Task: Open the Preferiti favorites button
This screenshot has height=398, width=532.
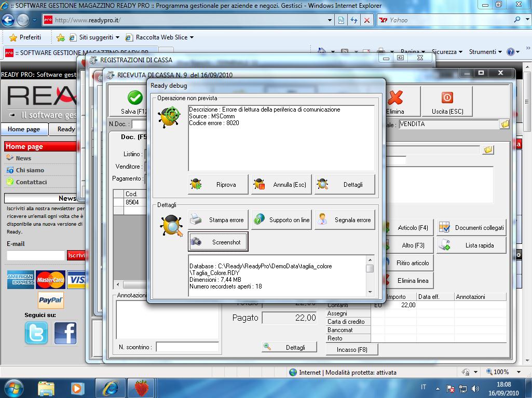Action: click(25, 37)
